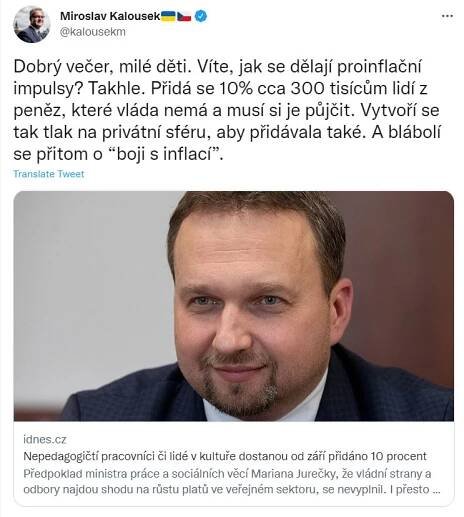Click the blue verified badge
464x517 pixels.
point(201,16)
